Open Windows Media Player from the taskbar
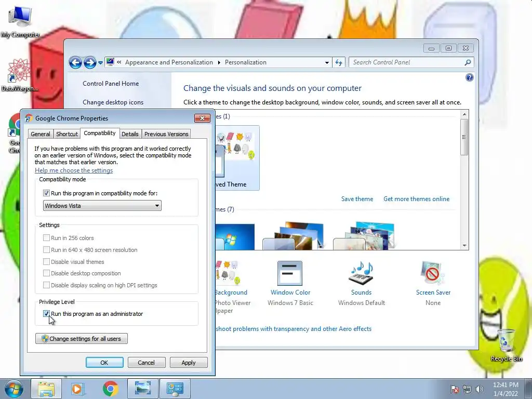Viewport: 532px width, 399px height. (x=78, y=389)
